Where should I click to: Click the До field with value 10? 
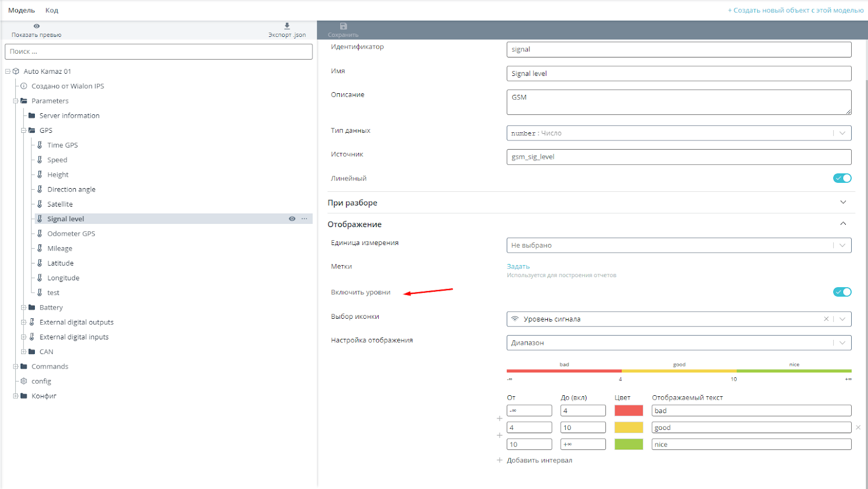pyautogui.click(x=583, y=427)
